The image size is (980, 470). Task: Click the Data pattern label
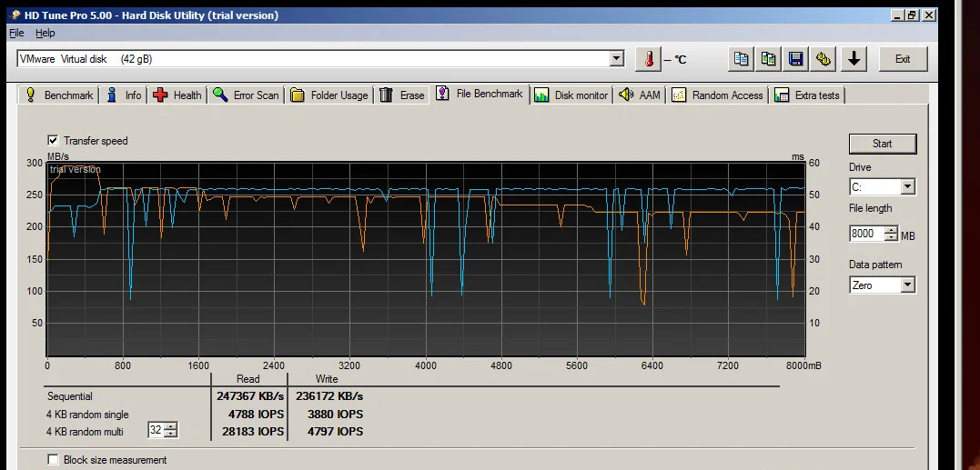(875, 265)
